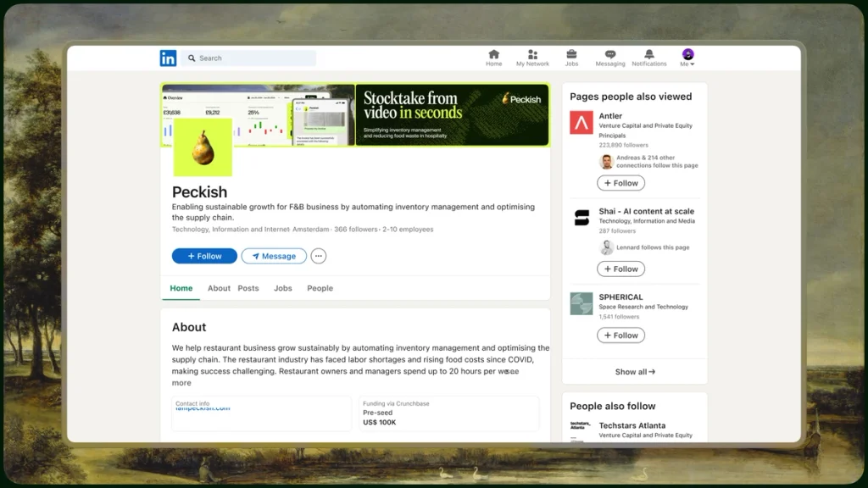Click the search magnifier icon
This screenshot has height=488, width=868.
[x=192, y=58]
